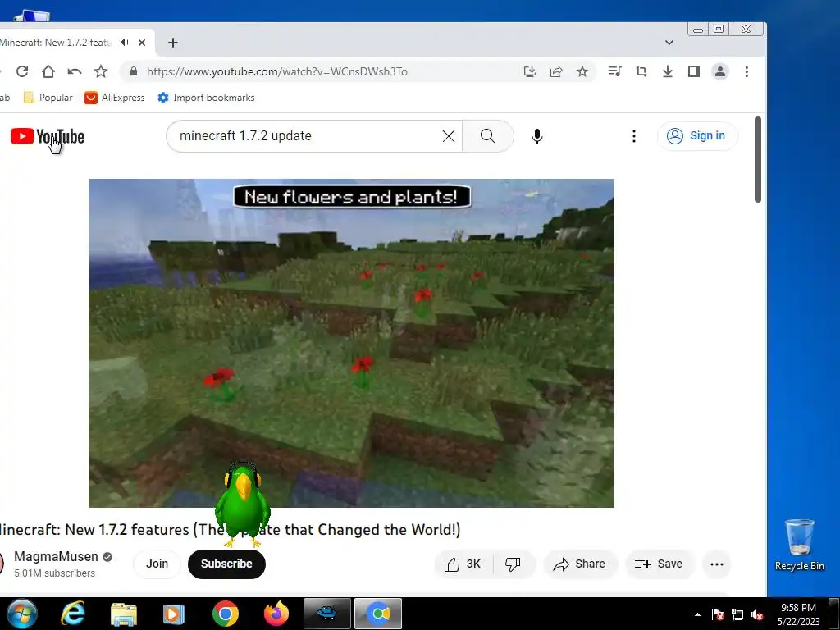Click the video title text

coord(230,530)
